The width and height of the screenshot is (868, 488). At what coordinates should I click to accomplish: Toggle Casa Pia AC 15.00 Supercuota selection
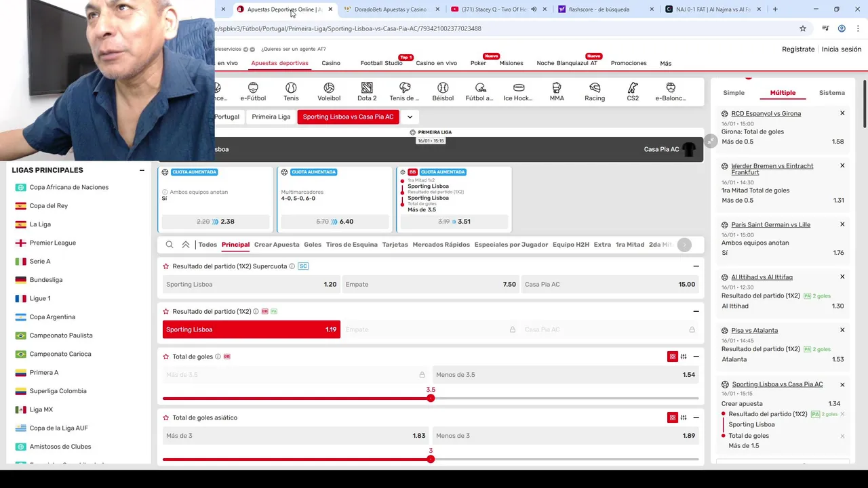tap(610, 285)
